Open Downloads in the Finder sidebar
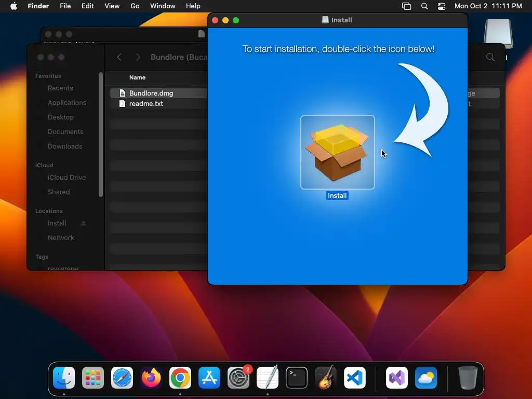The image size is (532, 399). [x=65, y=146]
